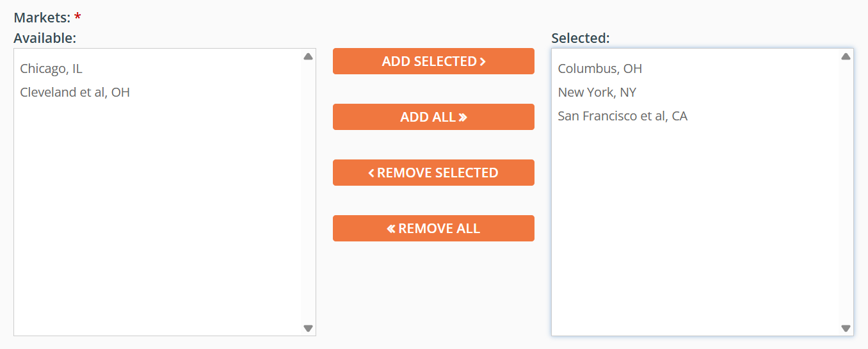868x349 pixels.
Task: Select Chicago, IL in Available list
Action: (x=51, y=69)
